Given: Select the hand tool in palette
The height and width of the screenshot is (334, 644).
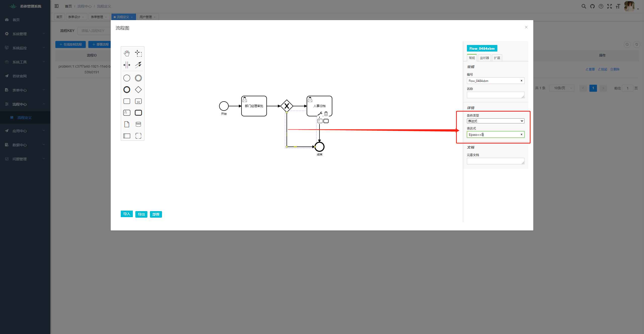Looking at the screenshot, I should pyautogui.click(x=127, y=53).
